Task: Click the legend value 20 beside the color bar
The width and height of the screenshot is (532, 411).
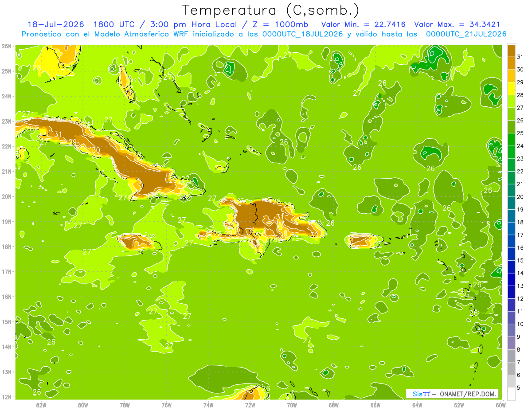Action: [x=520, y=197]
